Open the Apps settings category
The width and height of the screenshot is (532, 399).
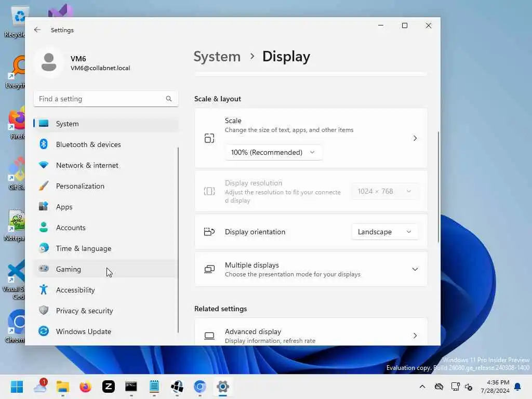pyautogui.click(x=106, y=207)
